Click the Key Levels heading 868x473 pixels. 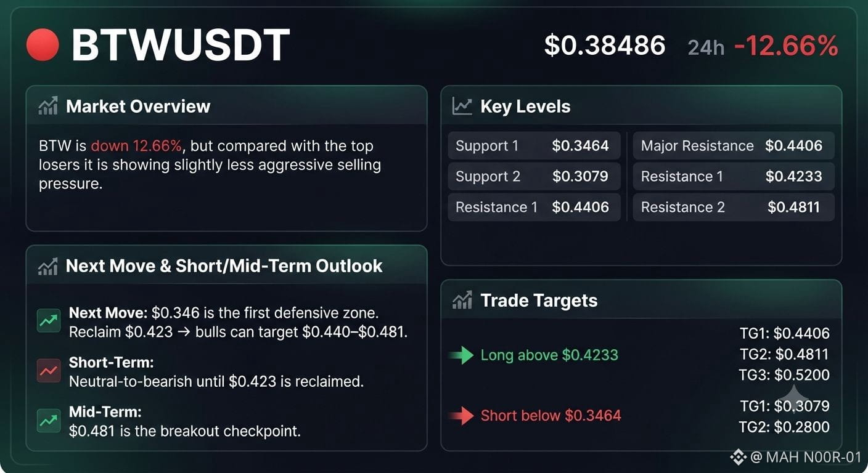coord(525,106)
